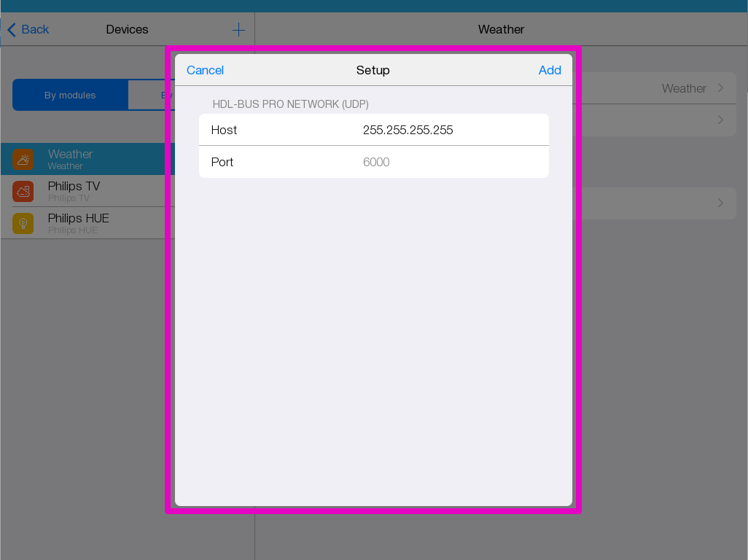Click the yellow Philips HUE bulb icon
Image resolution: width=748 pixels, height=560 pixels.
click(23, 223)
